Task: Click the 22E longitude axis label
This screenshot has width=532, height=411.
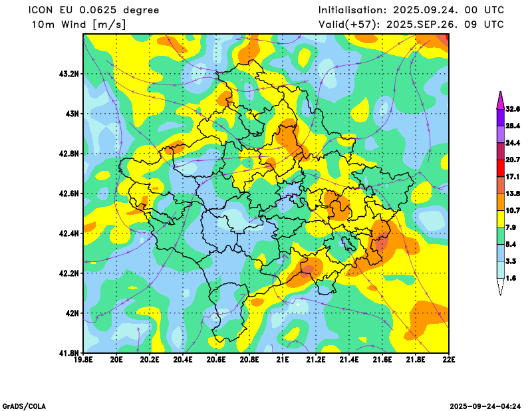Action: 449,360
